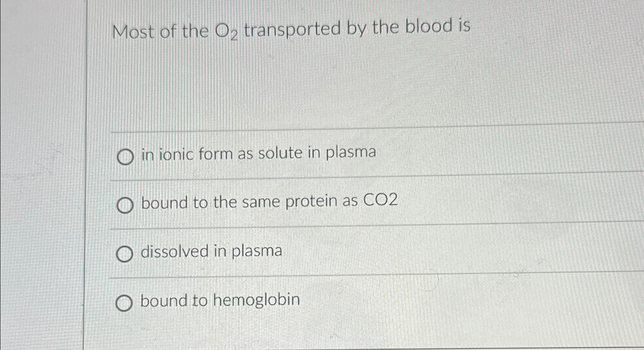Screen dimensions: 644x350
Task: Click the circle beside 'dissolved in plasma'
Action: pyautogui.click(x=125, y=253)
